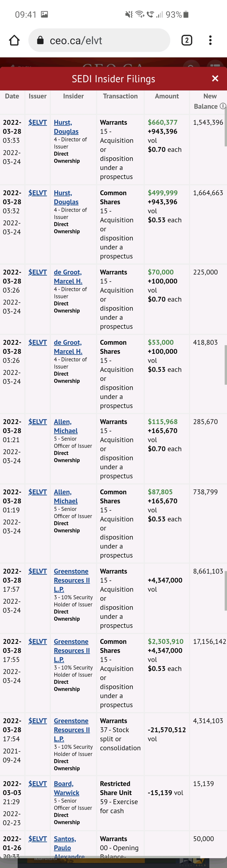Select the Transaction column header
The height and width of the screenshot is (868, 227).
[120, 96]
